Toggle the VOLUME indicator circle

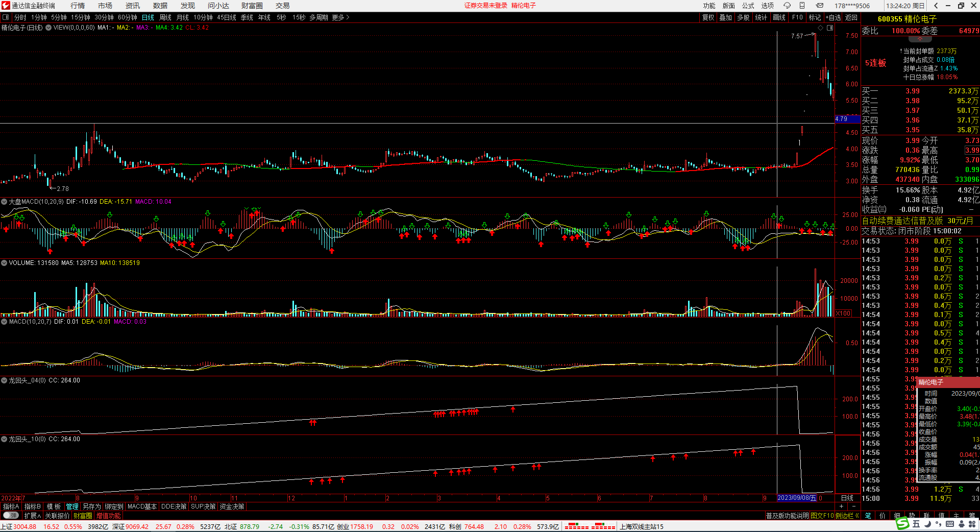click(x=4, y=263)
